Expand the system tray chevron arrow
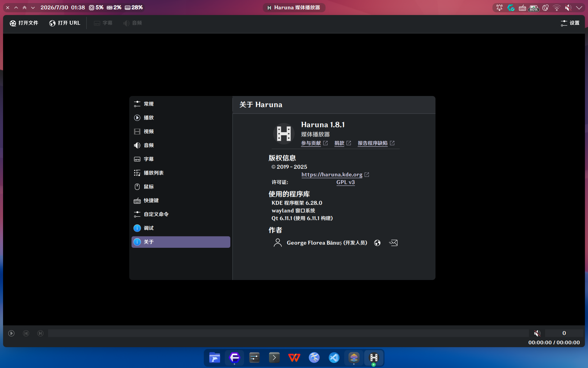 (579, 8)
